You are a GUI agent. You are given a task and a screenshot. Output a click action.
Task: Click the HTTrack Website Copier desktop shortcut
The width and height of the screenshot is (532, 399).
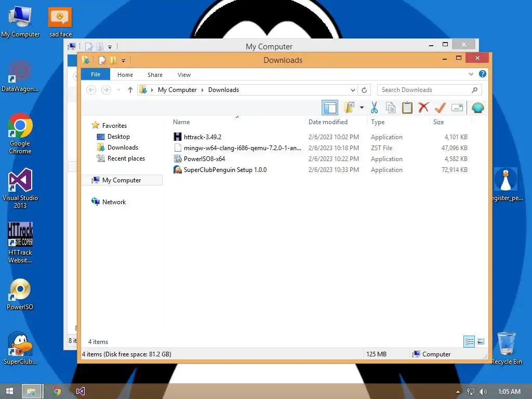click(x=20, y=243)
